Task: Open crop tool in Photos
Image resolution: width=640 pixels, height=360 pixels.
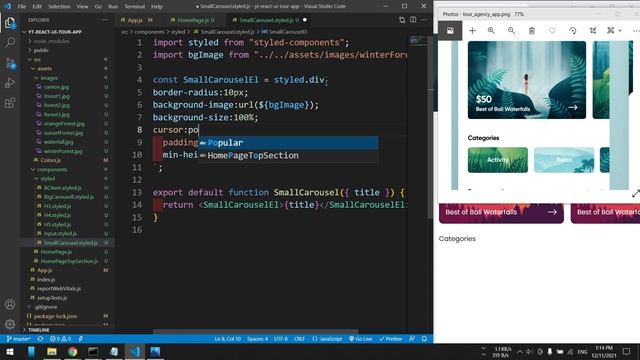Action: tap(593, 31)
